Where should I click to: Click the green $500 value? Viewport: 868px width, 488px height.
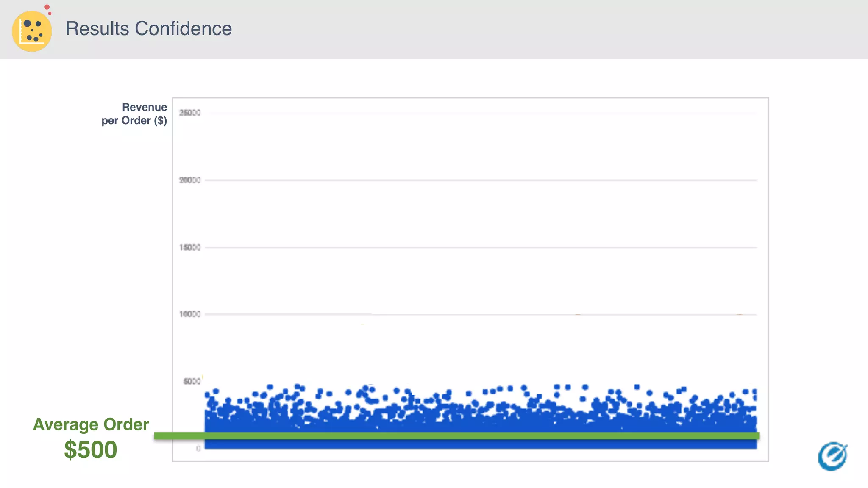tap(90, 449)
